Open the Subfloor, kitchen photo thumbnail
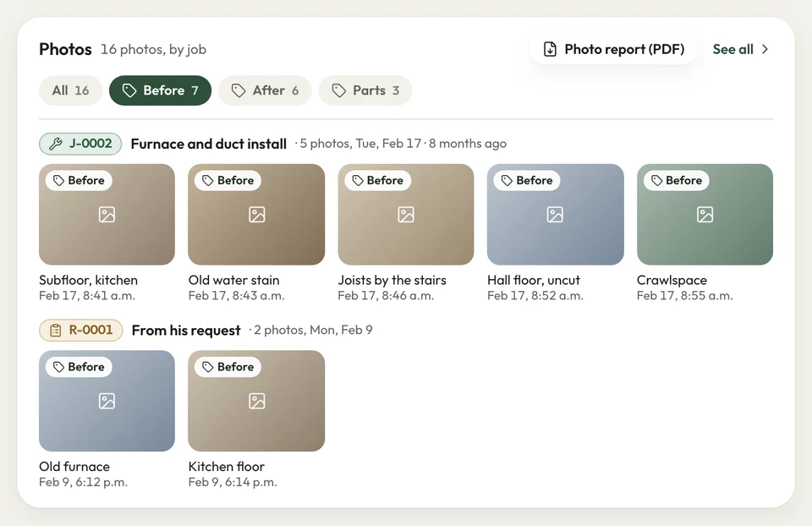812x526 pixels. (107, 214)
